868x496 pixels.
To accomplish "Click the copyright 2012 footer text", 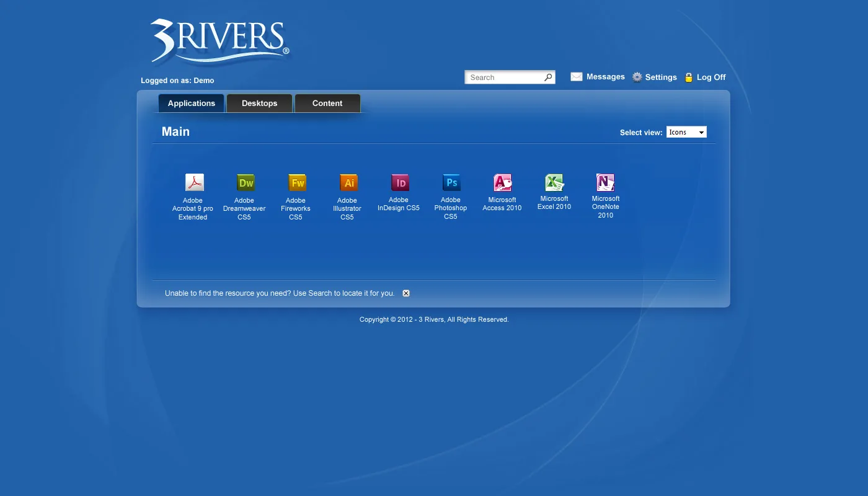I will pos(434,320).
